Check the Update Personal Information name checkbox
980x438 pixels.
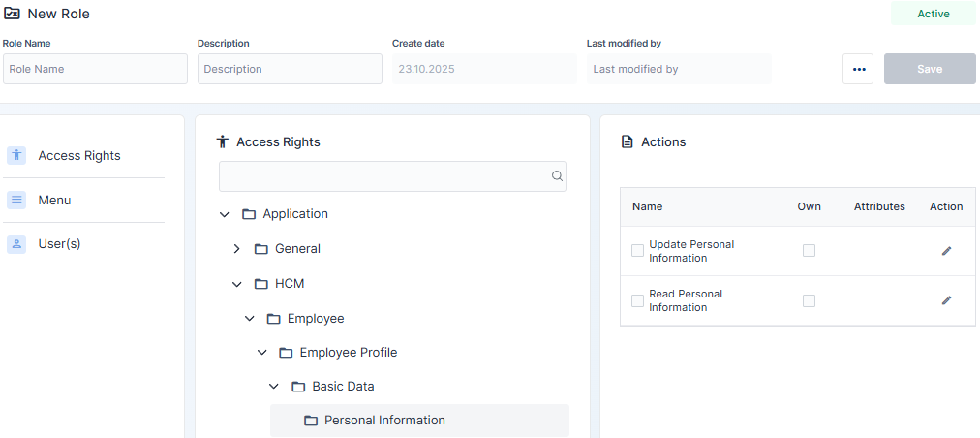(x=637, y=251)
